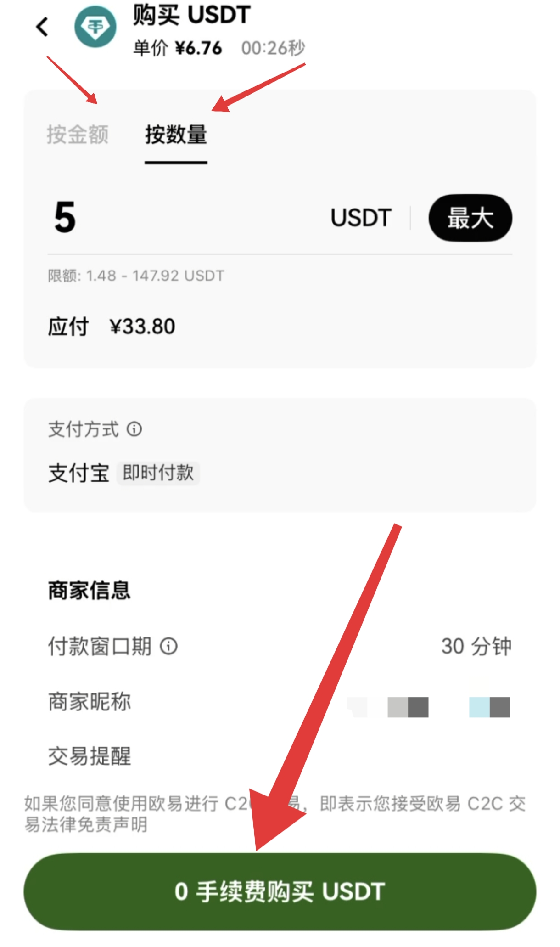
Task: Confirm with 0 手续费购买 USDT button
Action: tap(280, 892)
